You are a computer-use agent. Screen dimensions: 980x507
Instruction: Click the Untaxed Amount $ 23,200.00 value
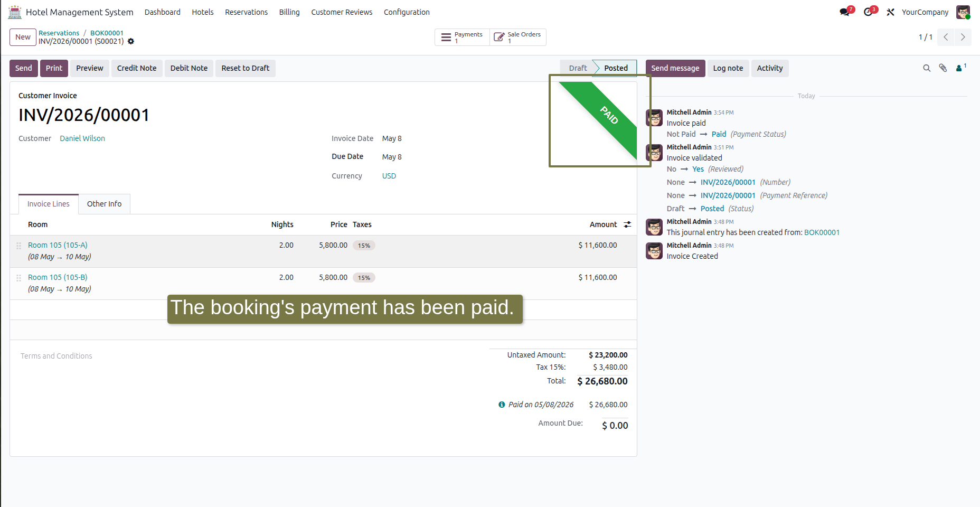[x=608, y=355]
